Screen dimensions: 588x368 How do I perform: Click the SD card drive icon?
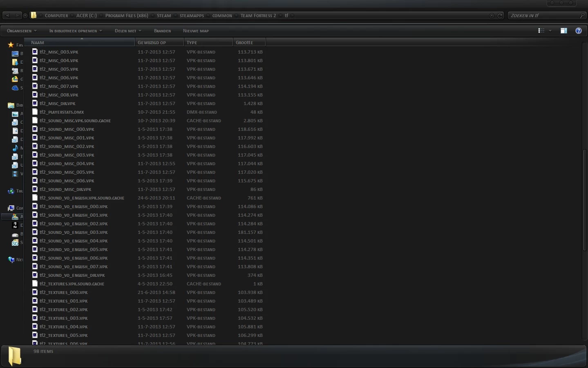[15, 243]
